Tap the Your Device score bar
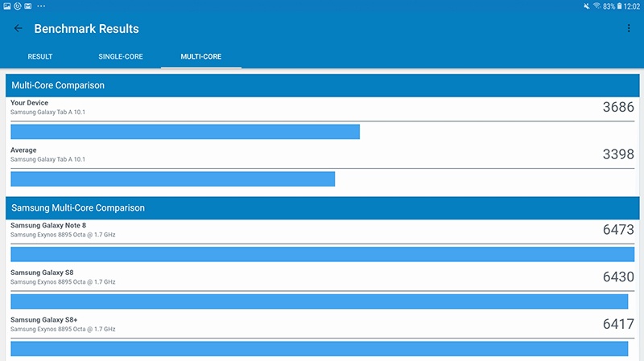This screenshot has height=361, width=644. pos(185,132)
